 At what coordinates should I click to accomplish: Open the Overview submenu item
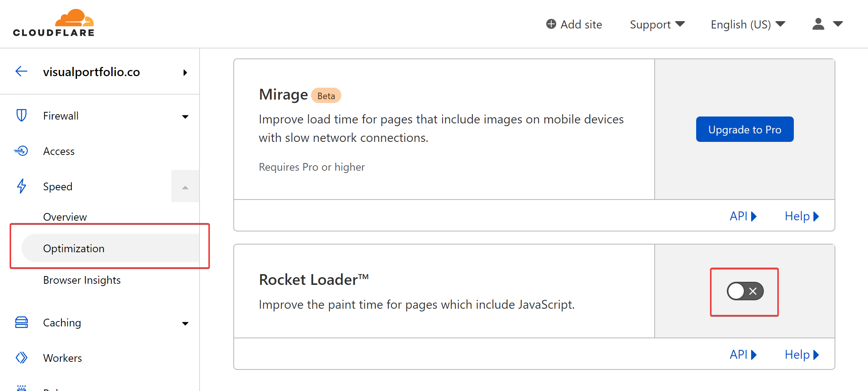pos(65,217)
